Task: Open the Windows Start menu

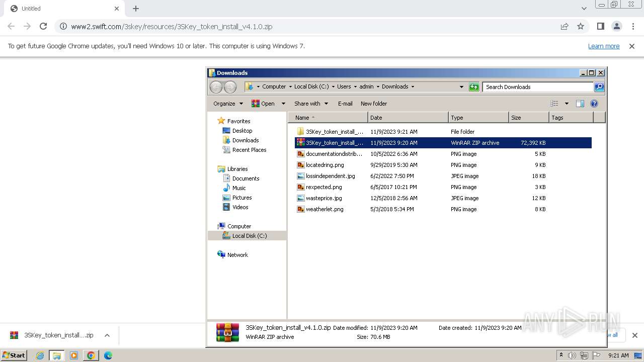Action: pyautogui.click(x=14, y=355)
